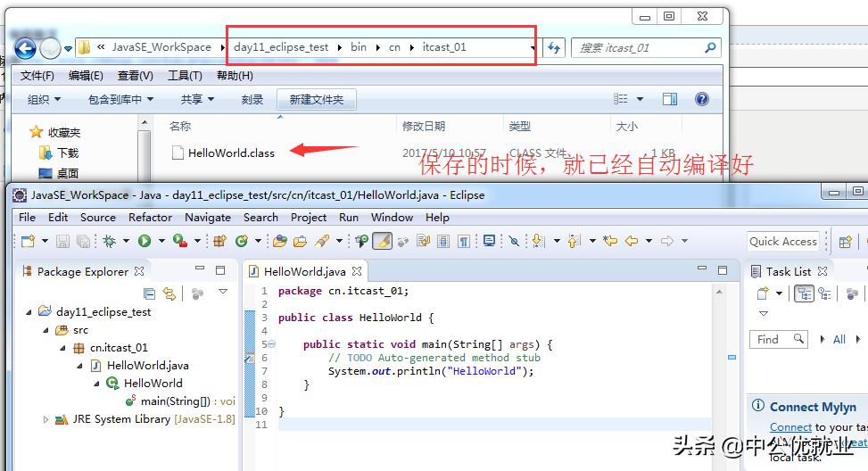This screenshot has height=471, width=868.
Task: Toggle Categorized view in Task List
Action: pyautogui.click(x=805, y=293)
